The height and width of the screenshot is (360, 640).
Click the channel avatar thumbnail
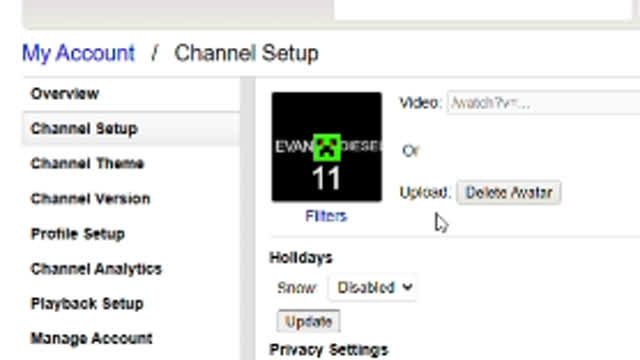coord(327,147)
